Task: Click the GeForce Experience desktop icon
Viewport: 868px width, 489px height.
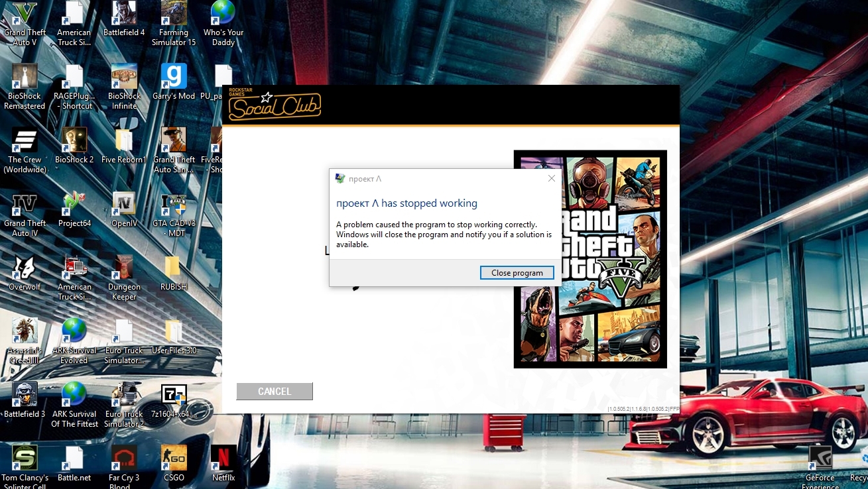Action: click(x=820, y=467)
